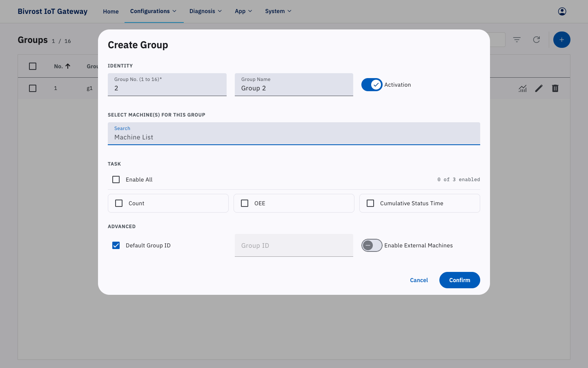Click the filter list icon
Viewport: 588px width, 368px height.
[x=517, y=40]
